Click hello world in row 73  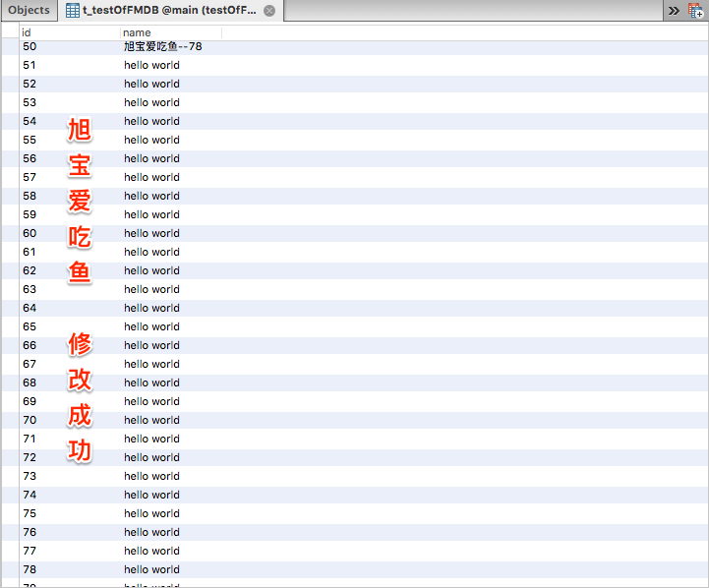click(x=151, y=476)
